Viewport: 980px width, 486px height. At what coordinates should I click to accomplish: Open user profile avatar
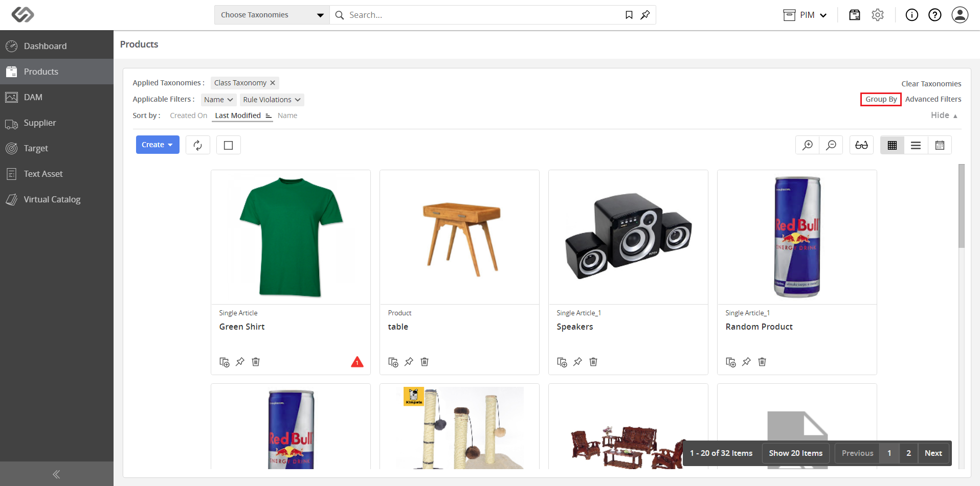960,15
